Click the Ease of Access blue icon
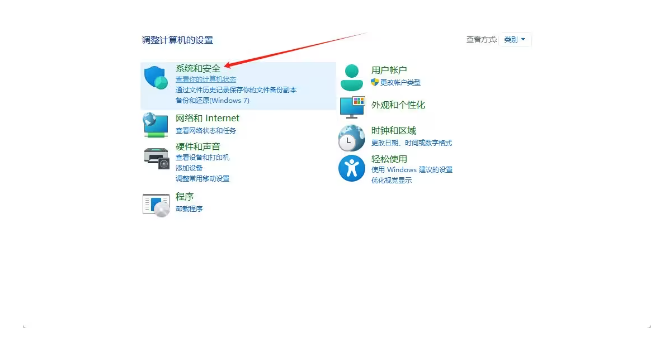The width and height of the screenshot is (668, 362). (x=351, y=168)
